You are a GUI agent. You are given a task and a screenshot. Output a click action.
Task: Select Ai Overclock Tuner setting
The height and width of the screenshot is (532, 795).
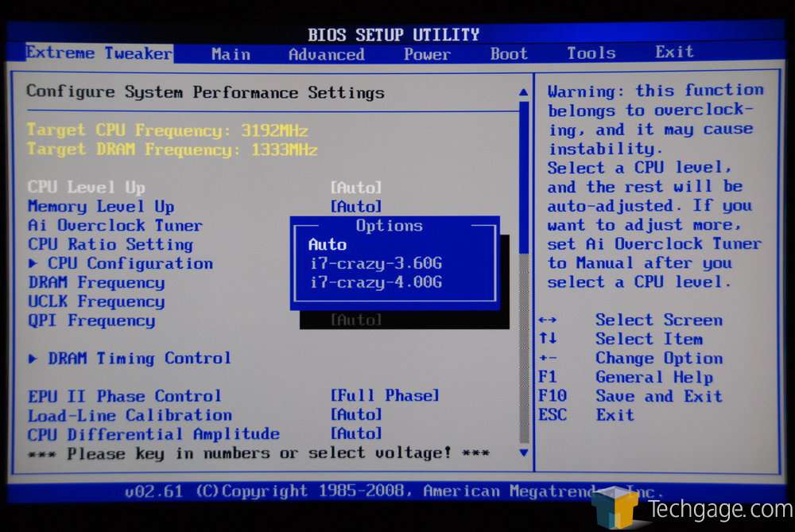[115, 225]
